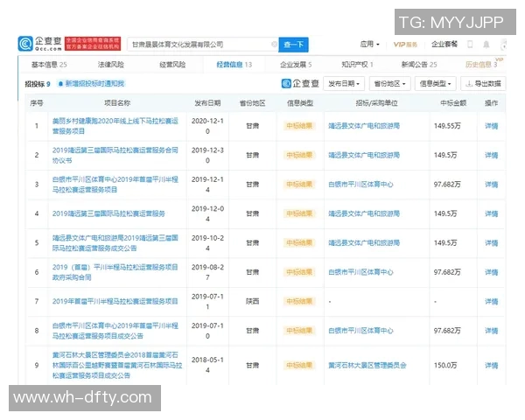Open row 5 project 靖远县文体广电和旅游局2019靖远第三届
The height and width of the screenshot is (420, 525).
115,243
